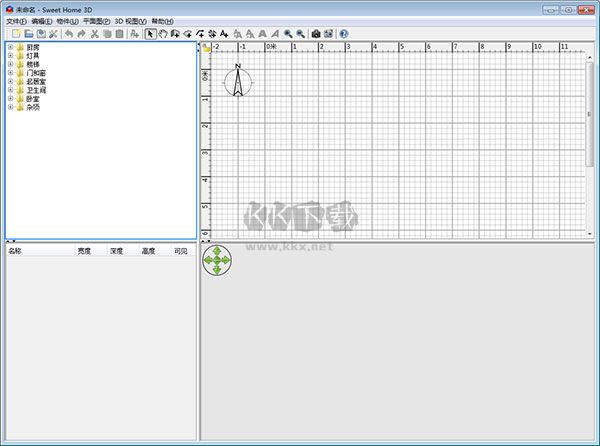Open help with the question mark icon
This screenshot has width=600, height=446.
343,33
